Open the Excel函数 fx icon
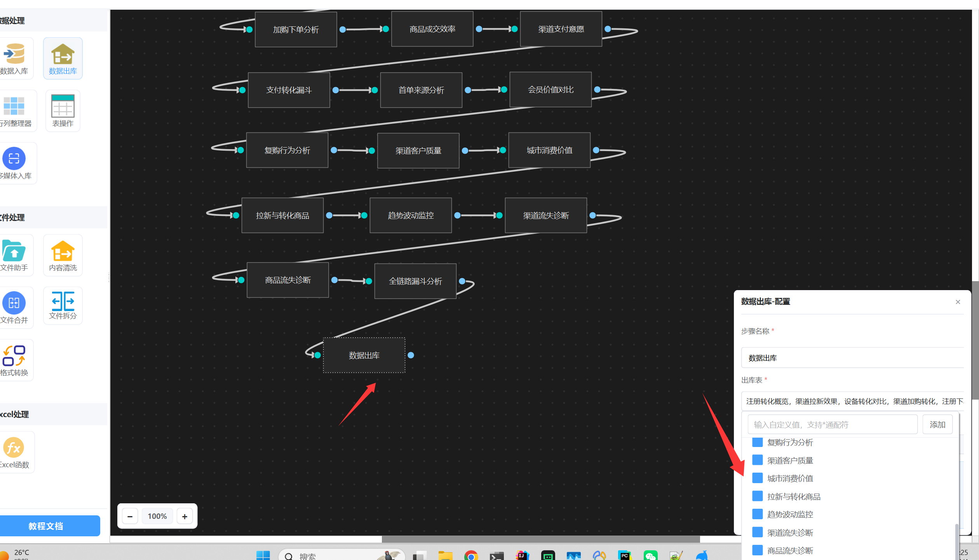The width and height of the screenshot is (979, 560). pyautogui.click(x=14, y=448)
